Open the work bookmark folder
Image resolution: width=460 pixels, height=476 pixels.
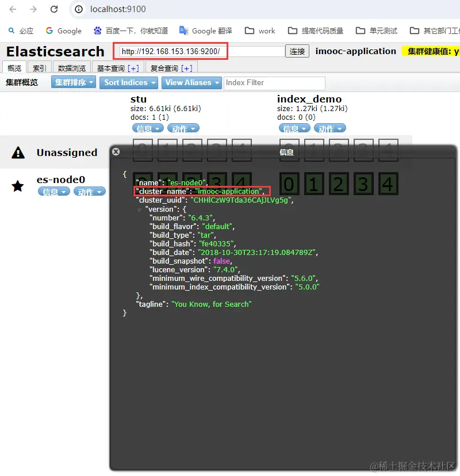click(260, 31)
